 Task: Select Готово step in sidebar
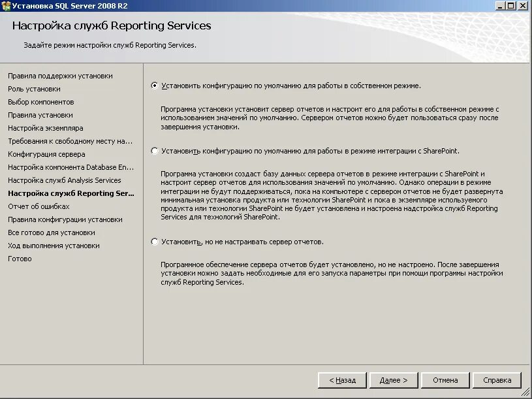(20, 259)
